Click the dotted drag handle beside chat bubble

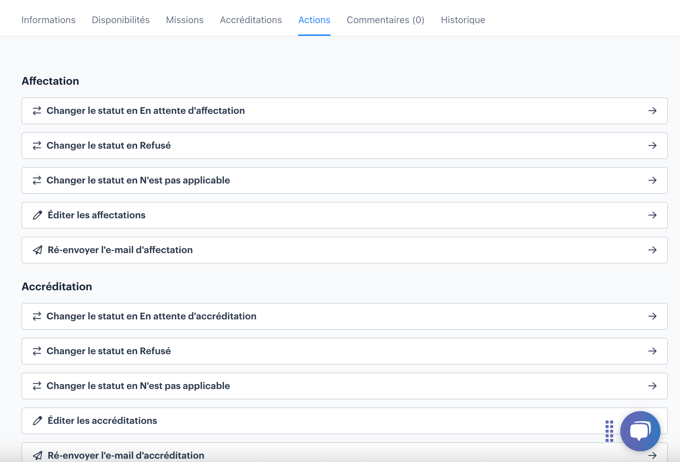coord(609,431)
